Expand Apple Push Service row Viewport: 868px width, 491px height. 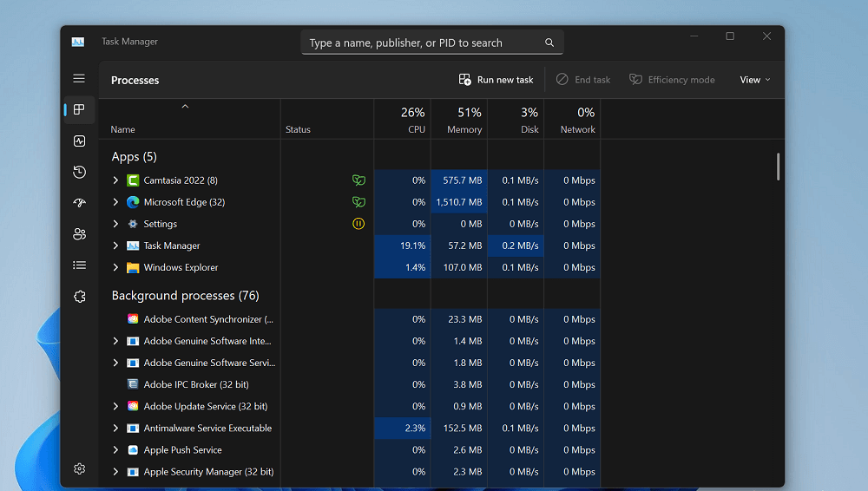115,450
